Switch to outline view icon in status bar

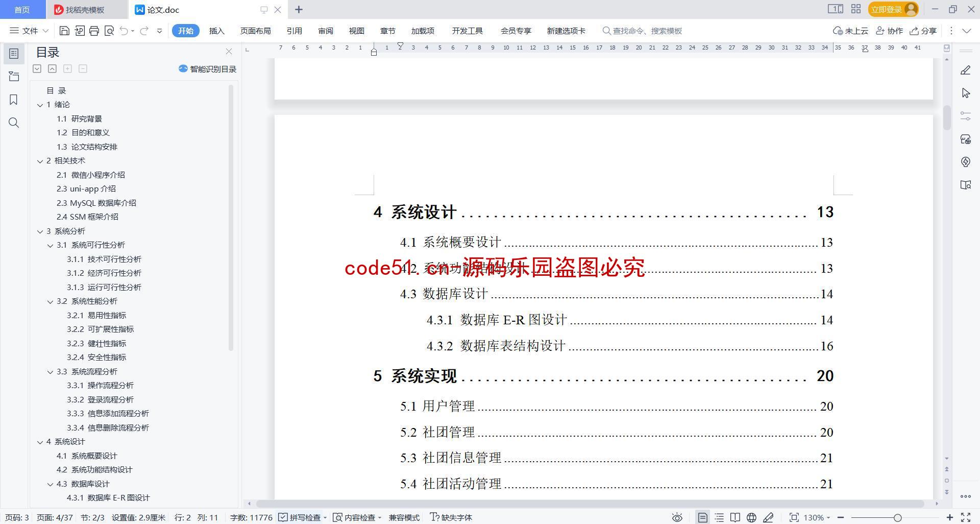pos(719,517)
